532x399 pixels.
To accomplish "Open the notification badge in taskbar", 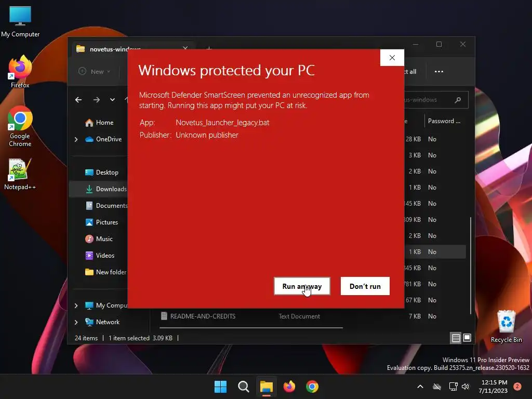I will 517,387.
